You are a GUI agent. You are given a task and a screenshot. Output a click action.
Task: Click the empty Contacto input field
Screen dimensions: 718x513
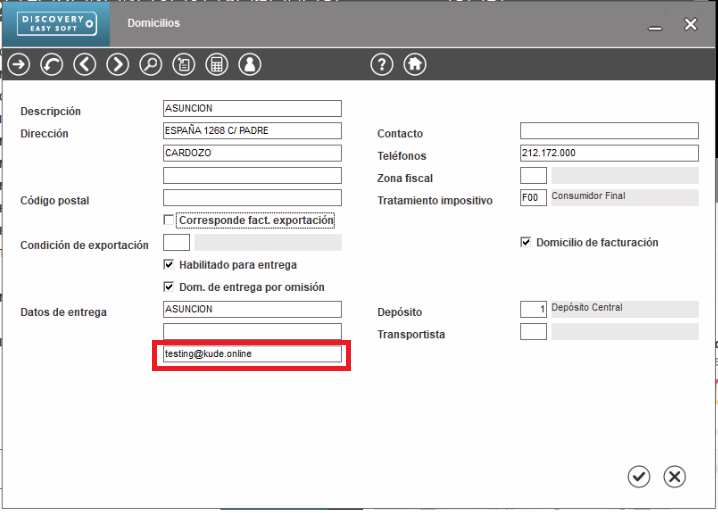608,131
